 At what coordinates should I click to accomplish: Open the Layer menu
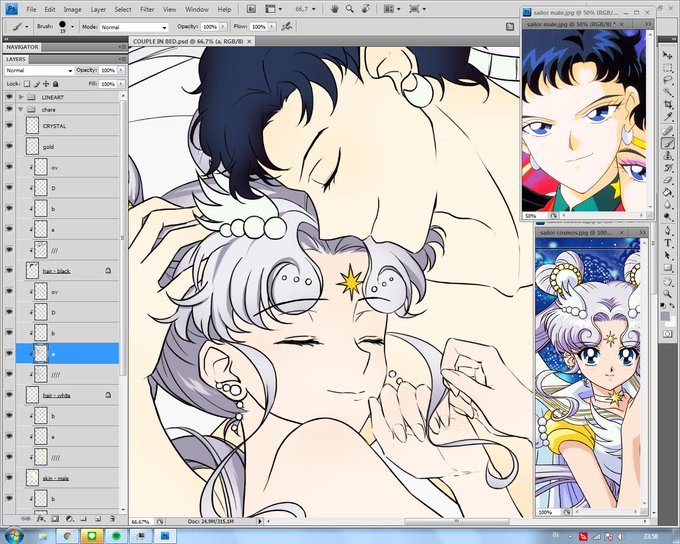98,9
